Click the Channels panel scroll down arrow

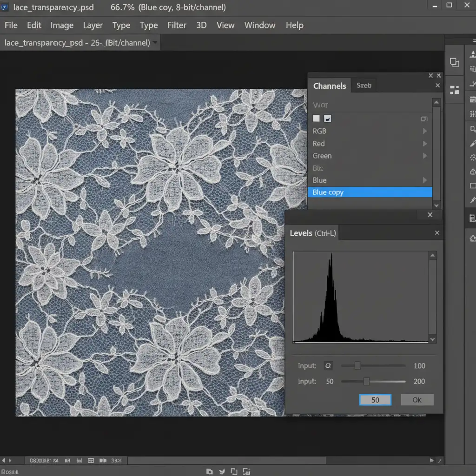point(436,205)
